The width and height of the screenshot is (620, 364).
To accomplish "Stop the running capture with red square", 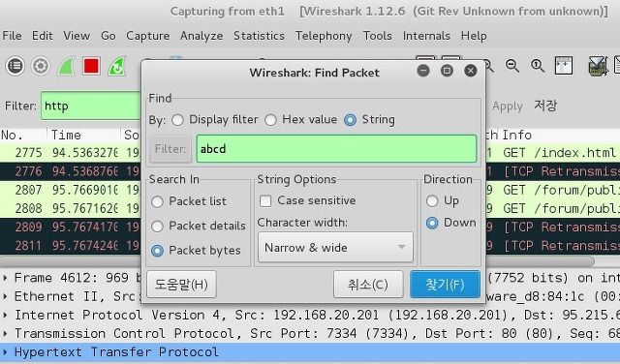I will tap(91, 66).
